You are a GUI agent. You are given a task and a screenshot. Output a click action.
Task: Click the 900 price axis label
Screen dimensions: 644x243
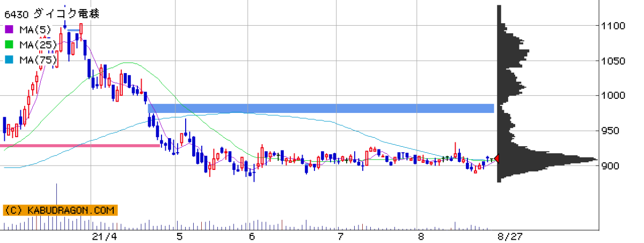[611, 166]
